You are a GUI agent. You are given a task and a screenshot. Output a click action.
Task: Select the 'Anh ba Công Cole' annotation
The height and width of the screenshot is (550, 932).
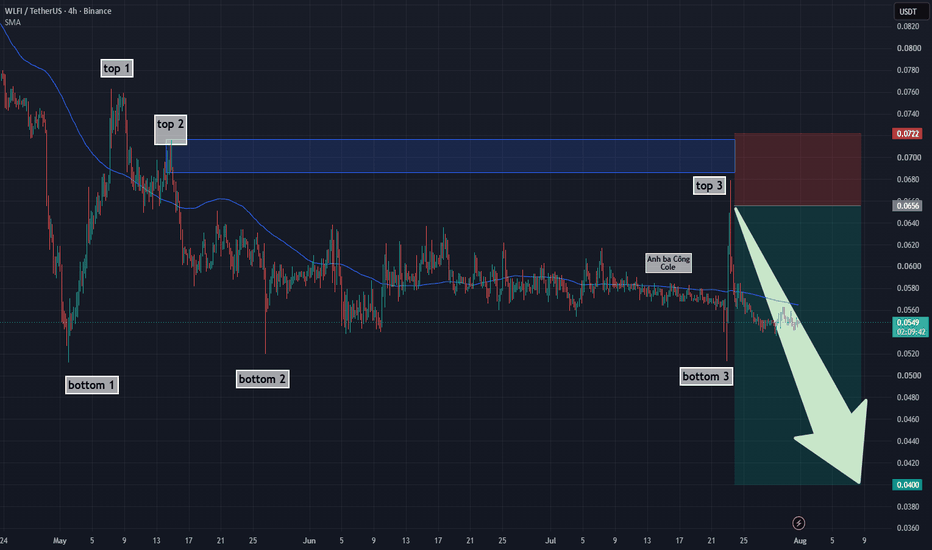click(669, 263)
